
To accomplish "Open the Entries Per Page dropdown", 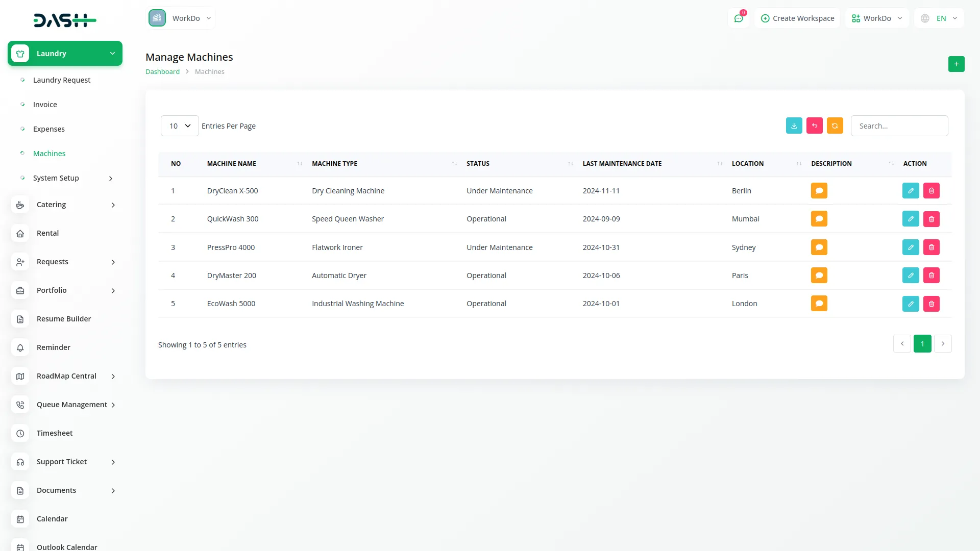I will [x=179, y=126].
